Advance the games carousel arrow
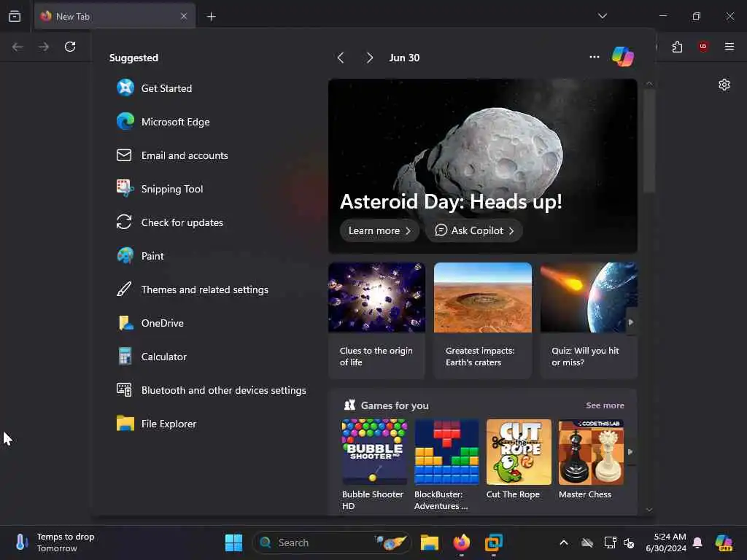 tap(630, 452)
